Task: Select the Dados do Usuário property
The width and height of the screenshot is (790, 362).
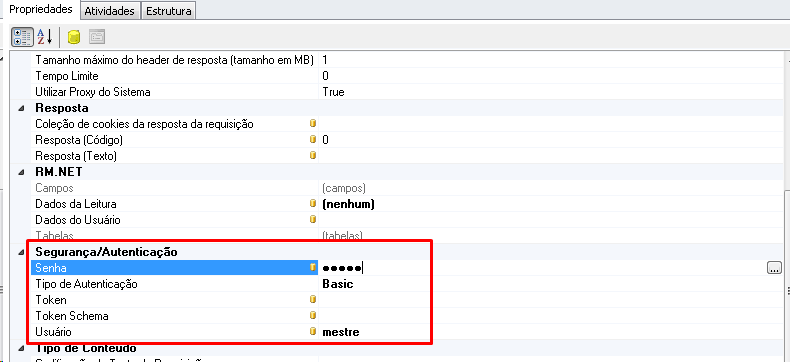Action: coord(78,220)
